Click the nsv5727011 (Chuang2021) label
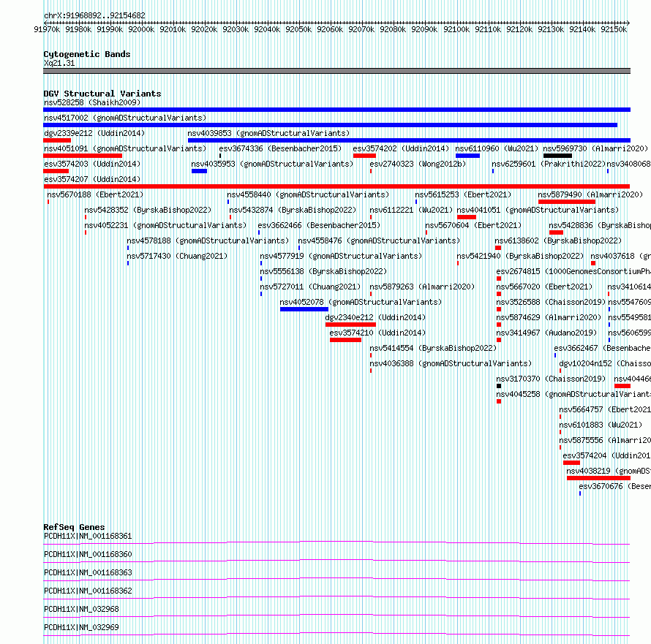Image resolution: width=651 pixels, height=644 pixels. pos(310,287)
